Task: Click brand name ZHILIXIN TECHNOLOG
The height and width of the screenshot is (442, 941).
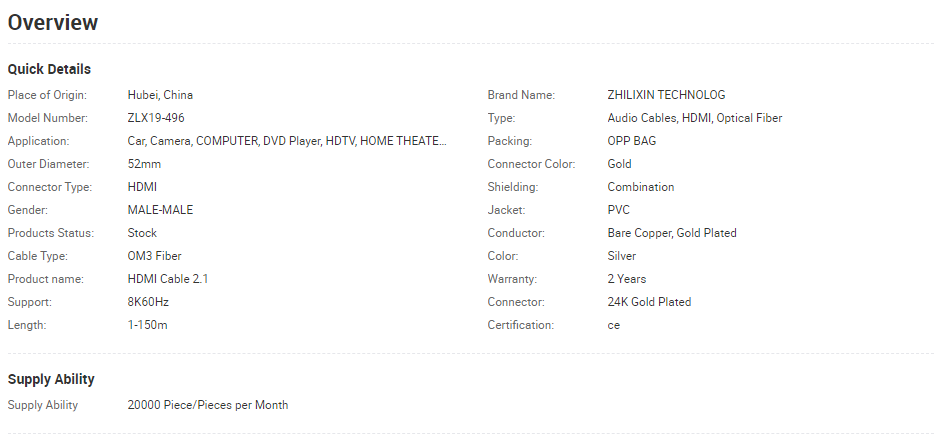Action: click(x=666, y=95)
